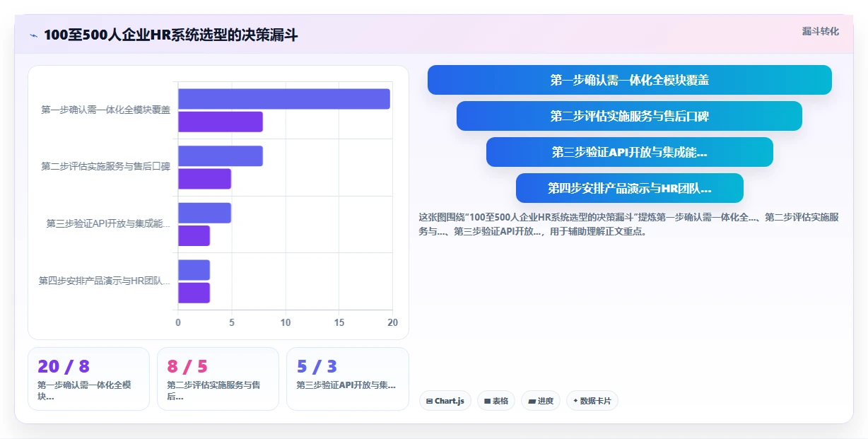This screenshot has height=439, width=868.
Task: Open the 8 / 5 data card
Action: 218,379
